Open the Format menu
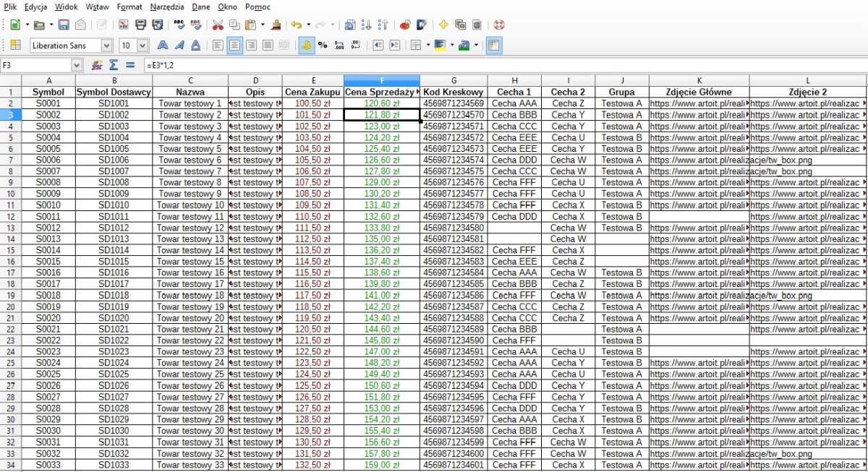 click(x=129, y=7)
